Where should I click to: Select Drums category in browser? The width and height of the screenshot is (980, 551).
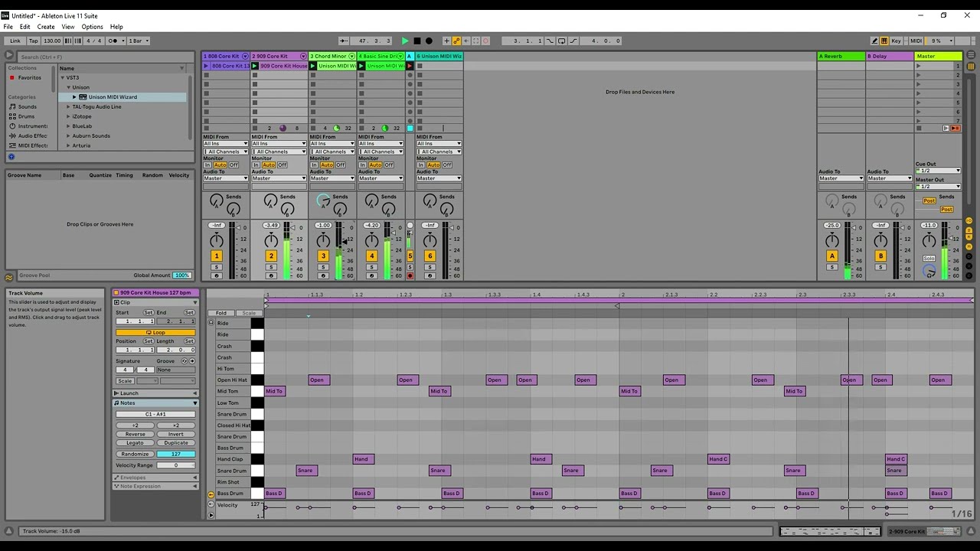[27, 116]
